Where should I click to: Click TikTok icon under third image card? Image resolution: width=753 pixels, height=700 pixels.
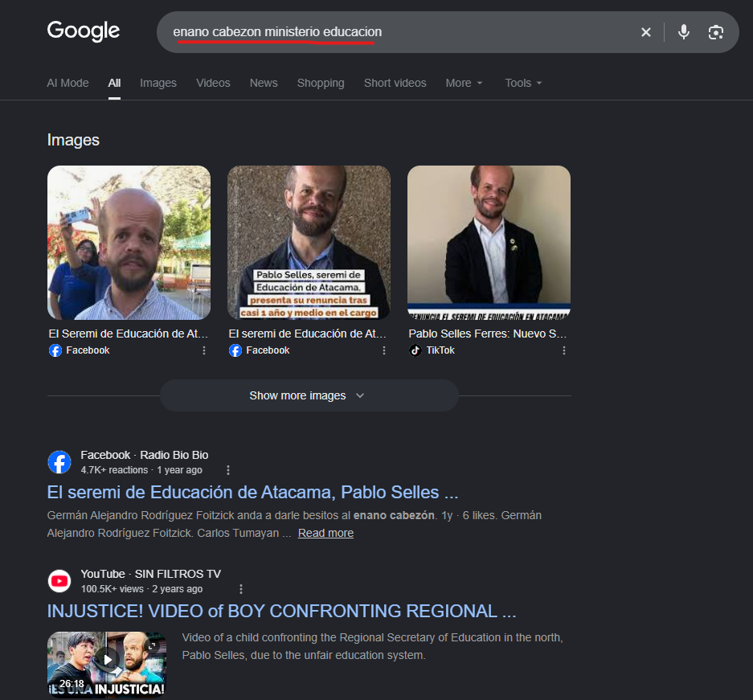coord(415,350)
